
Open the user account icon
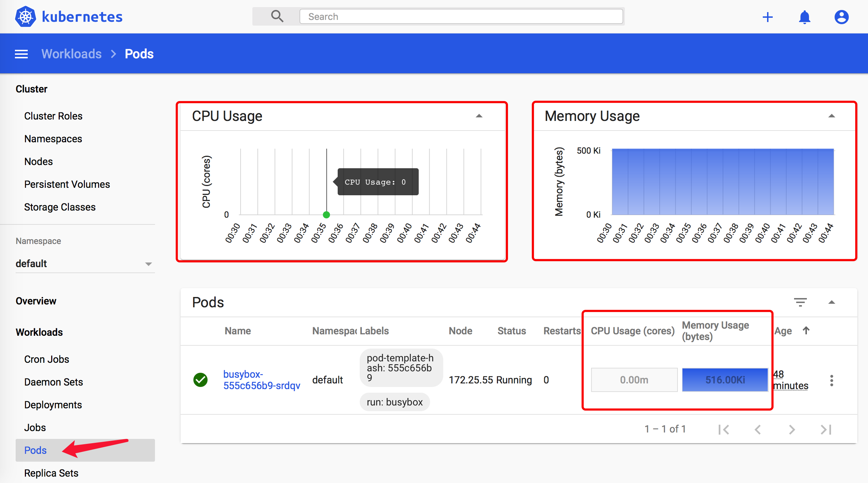(x=841, y=17)
